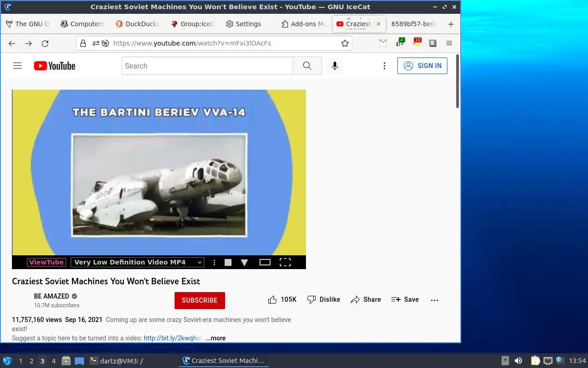The height and width of the screenshot is (368, 588).
Task: Switch to the Computern... tab
Action: pyautogui.click(x=83, y=24)
